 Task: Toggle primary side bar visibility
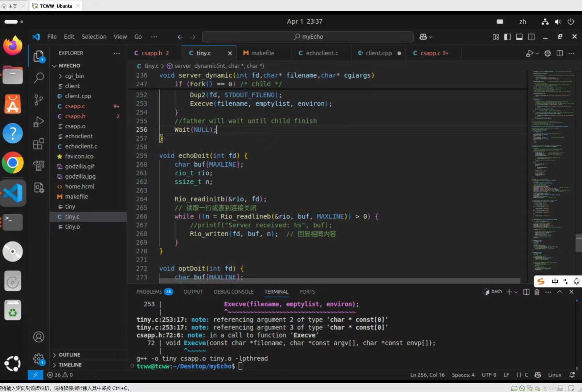point(508,37)
